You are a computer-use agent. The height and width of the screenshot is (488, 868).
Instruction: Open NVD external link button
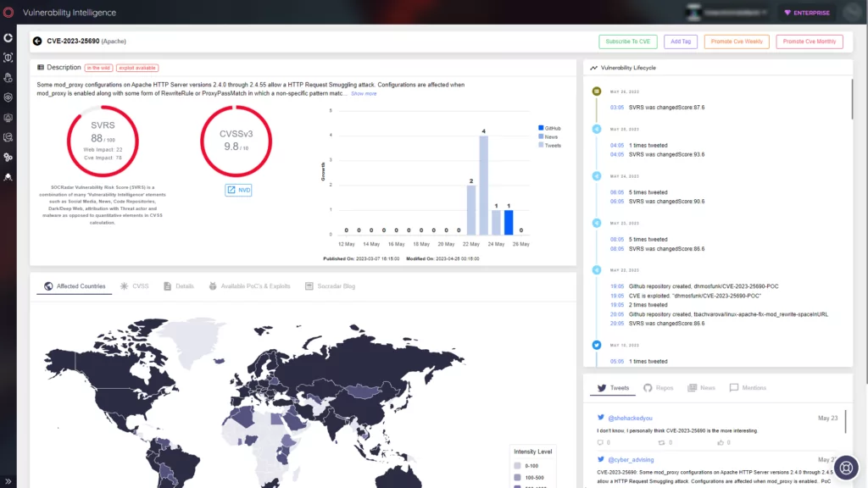(238, 190)
